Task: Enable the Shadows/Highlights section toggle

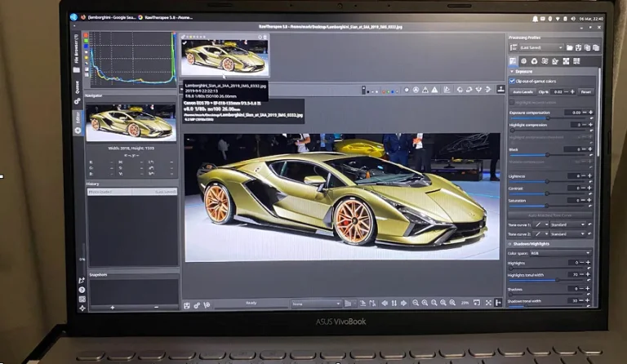Action: (510, 244)
